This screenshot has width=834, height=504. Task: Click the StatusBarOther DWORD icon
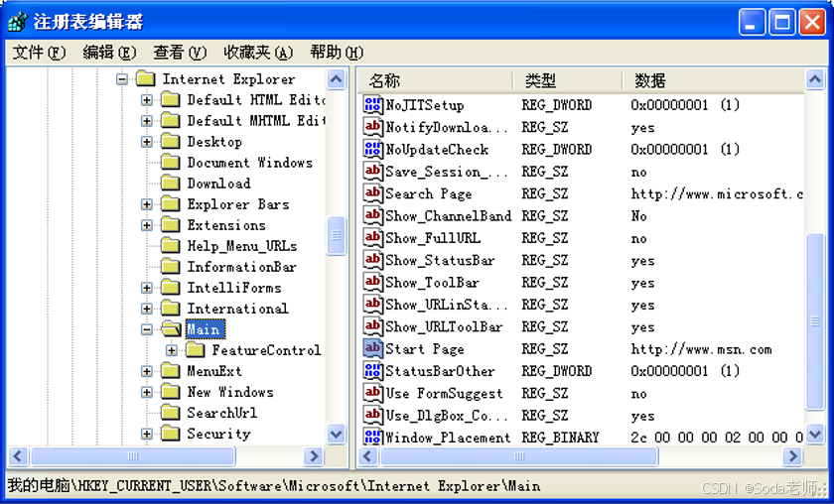tap(372, 370)
